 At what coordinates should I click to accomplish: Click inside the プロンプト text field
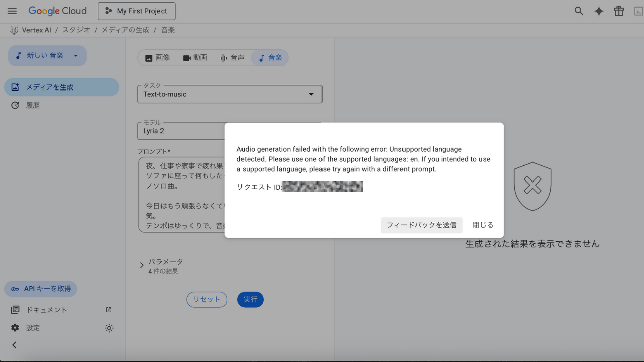click(x=181, y=195)
